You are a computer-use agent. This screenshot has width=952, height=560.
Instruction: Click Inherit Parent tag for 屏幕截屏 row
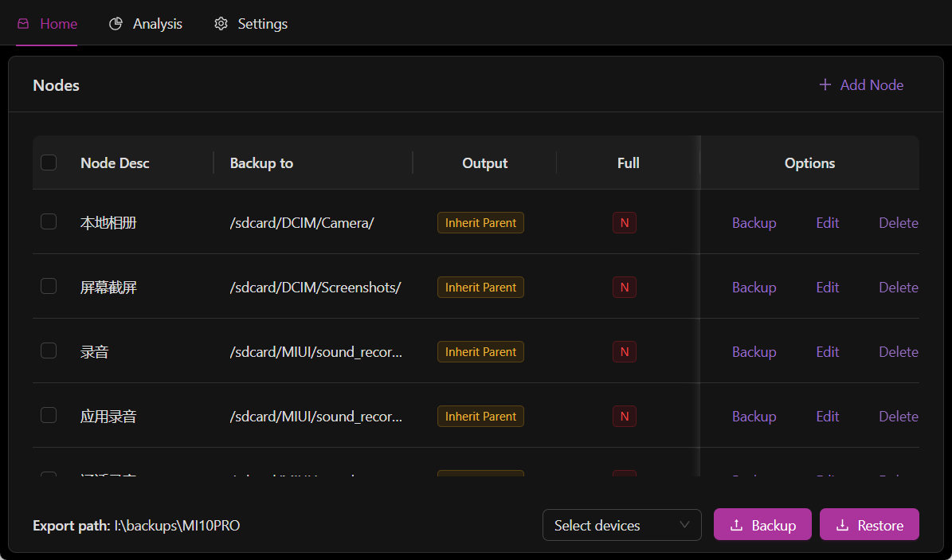click(x=480, y=288)
